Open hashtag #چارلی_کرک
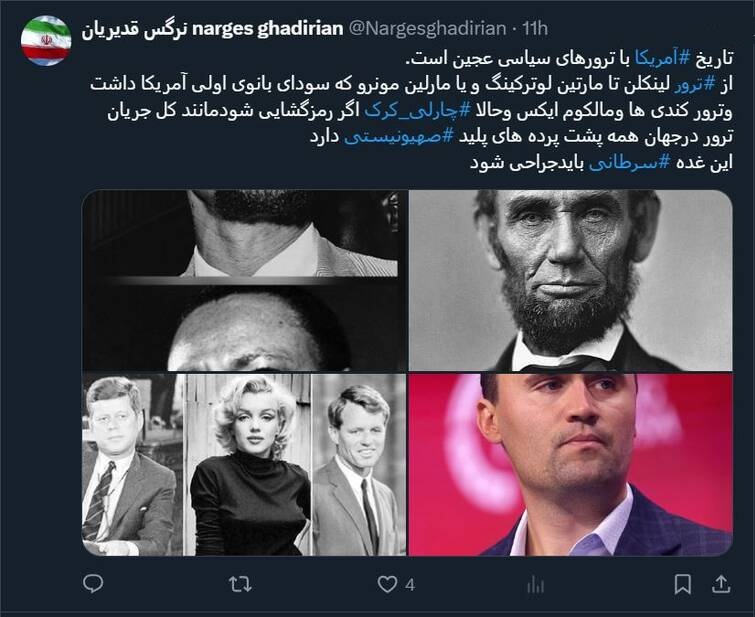This screenshot has width=755, height=617. pyautogui.click(x=417, y=111)
